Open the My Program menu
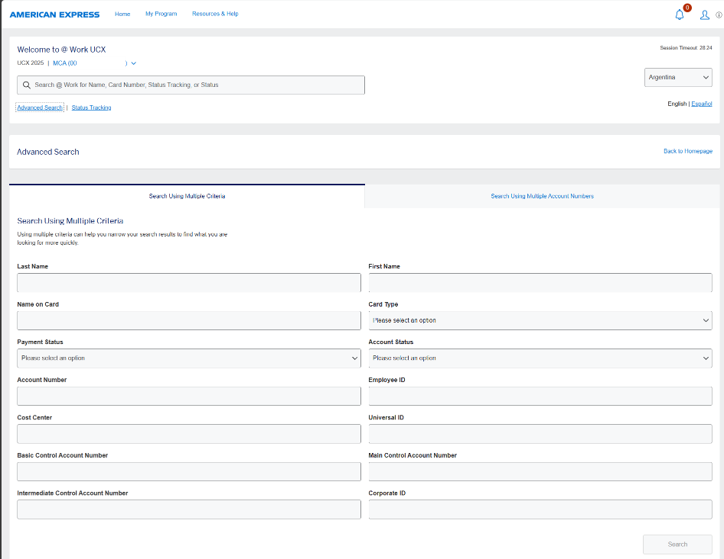The height and width of the screenshot is (559, 724). tap(161, 15)
